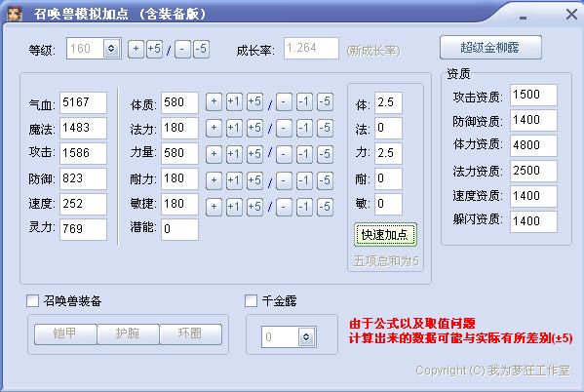584x392 pixels.
Task: Click the +5 button next to 体质
Action: pos(254,101)
